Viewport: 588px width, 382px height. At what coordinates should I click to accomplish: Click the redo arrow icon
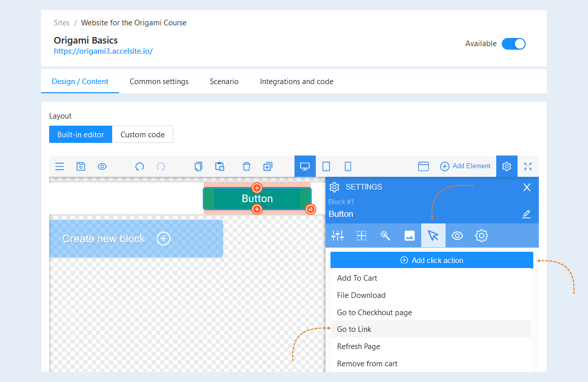tap(161, 167)
